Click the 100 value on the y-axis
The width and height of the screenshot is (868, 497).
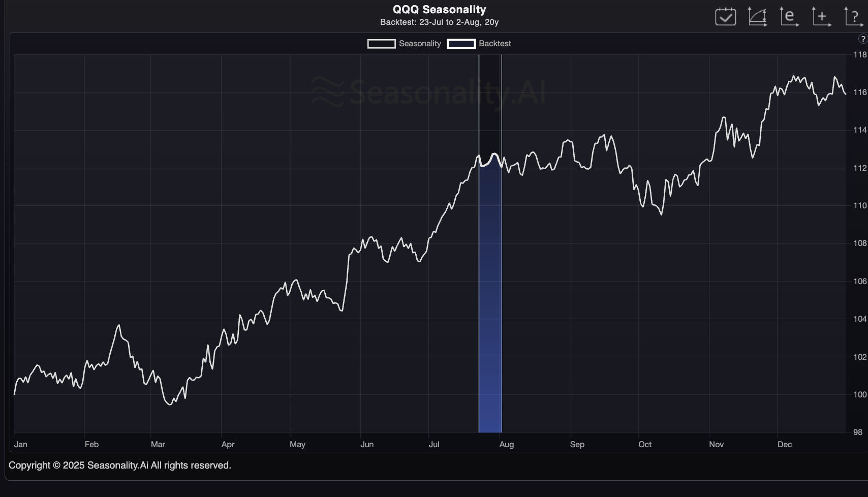point(860,395)
